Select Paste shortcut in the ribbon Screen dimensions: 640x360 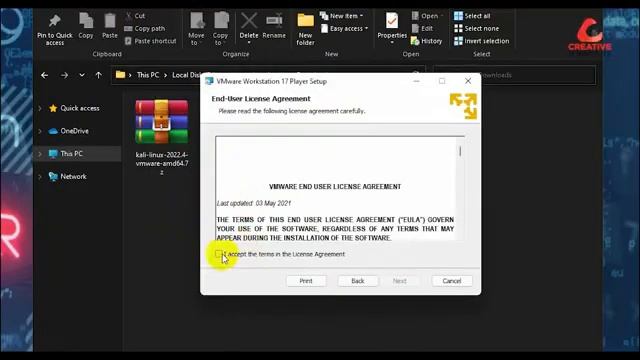click(x=151, y=41)
